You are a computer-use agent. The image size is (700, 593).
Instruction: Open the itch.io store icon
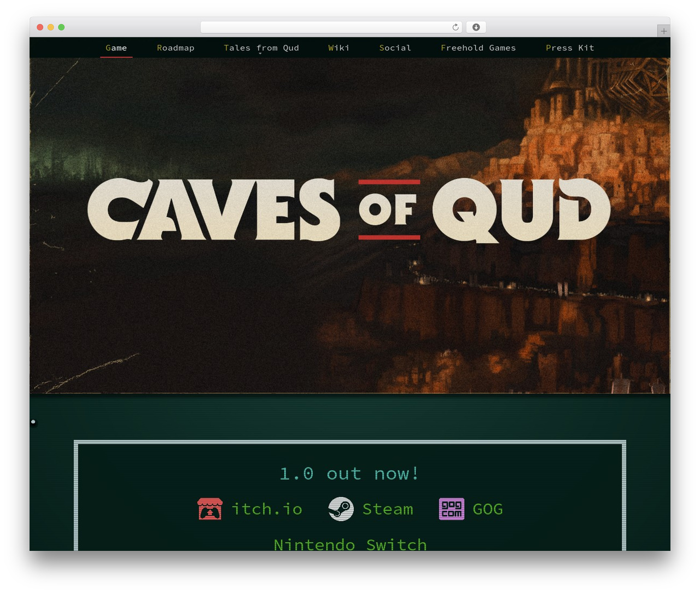tap(210, 509)
